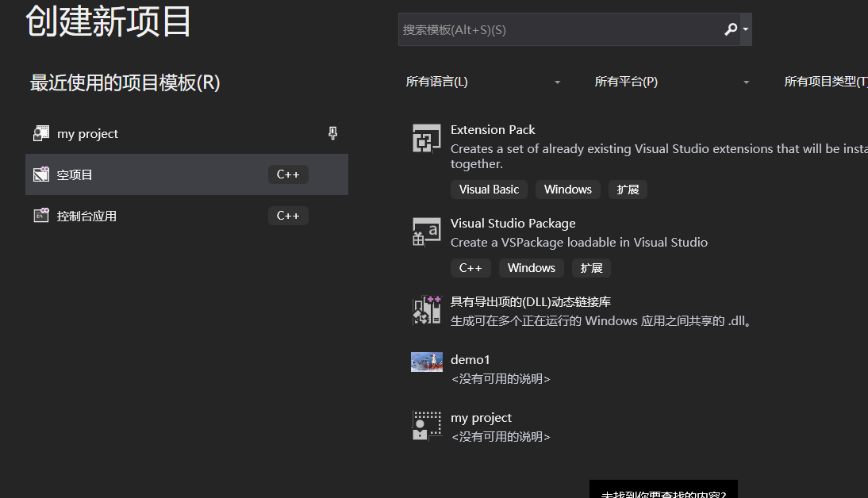The width and height of the screenshot is (868, 498).
Task: Open the 所有语言 language filter dropdown
Action: tap(482, 82)
